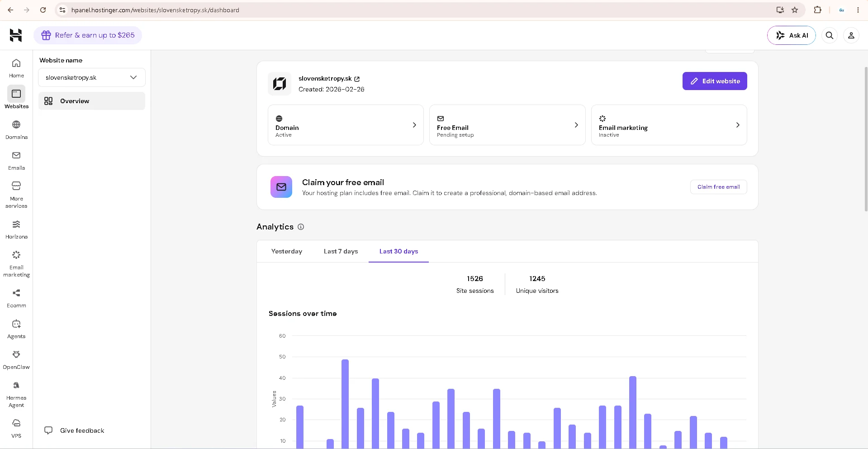Click the Claim free email button
This screenshot has width=868, height=449.
[718, 187]
